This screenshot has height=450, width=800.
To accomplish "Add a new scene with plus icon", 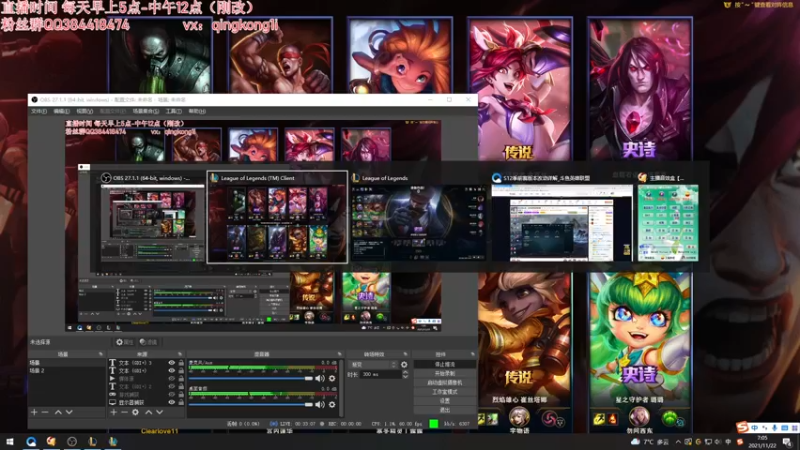I will pyautogui.click(x=34, y=412).
